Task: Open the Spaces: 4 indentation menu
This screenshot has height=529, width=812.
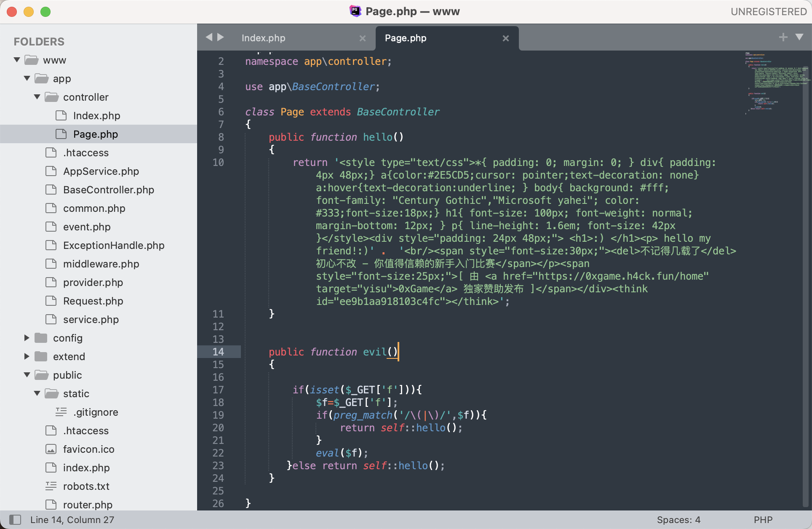Action: click(678, 520)
